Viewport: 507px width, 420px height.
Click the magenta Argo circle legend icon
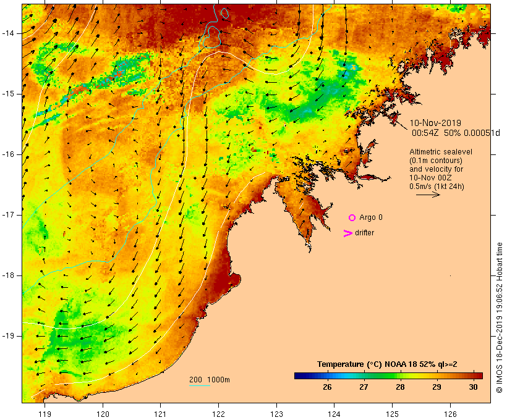coord(352,218)
